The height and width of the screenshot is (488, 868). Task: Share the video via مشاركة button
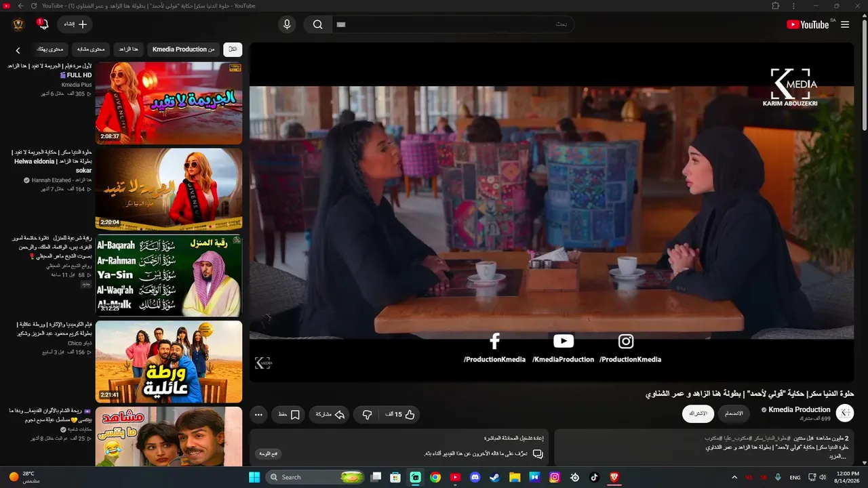tap(330, 414)
